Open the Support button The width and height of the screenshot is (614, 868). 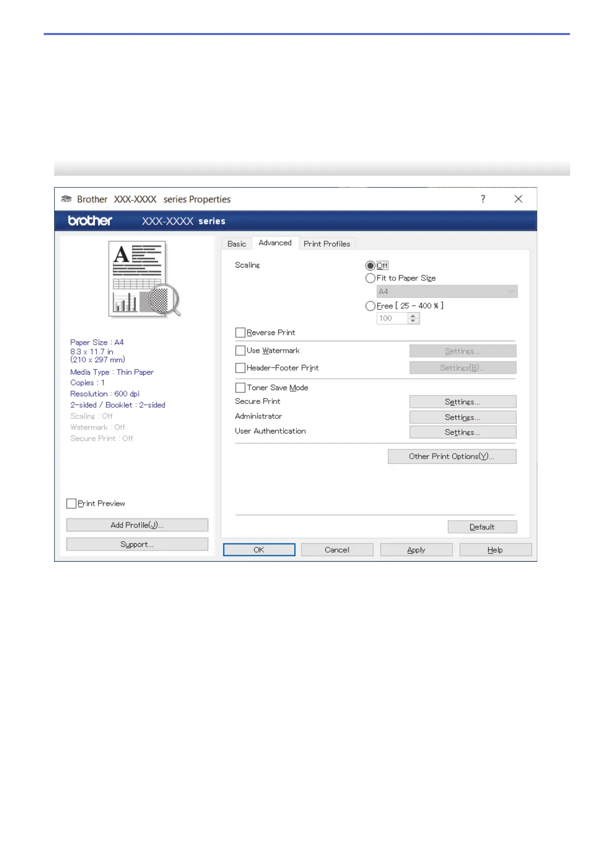point(137,544)
